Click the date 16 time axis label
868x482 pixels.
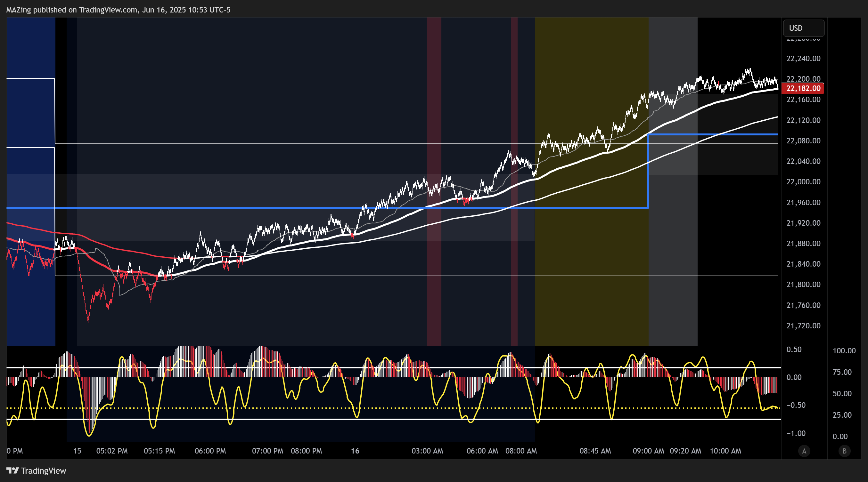355,451
